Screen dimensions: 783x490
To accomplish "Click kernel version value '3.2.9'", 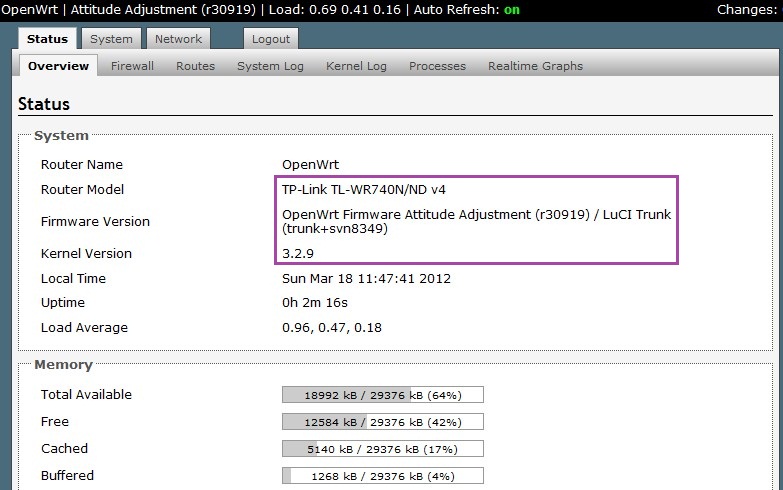I will 298,254.
